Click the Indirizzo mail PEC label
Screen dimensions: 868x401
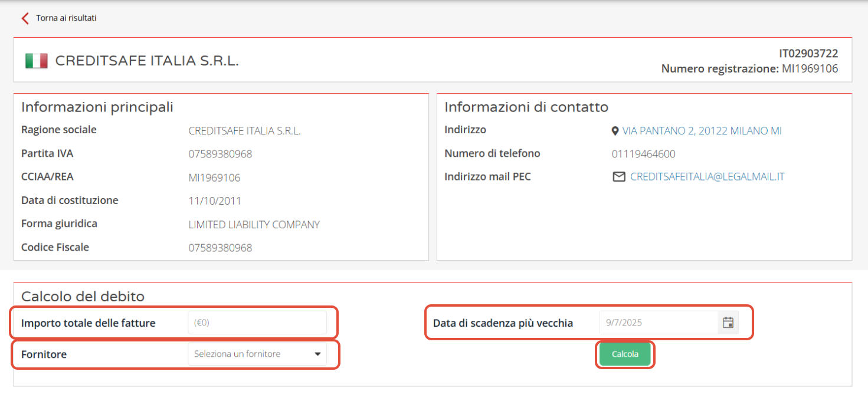click(x=487, y=177)
